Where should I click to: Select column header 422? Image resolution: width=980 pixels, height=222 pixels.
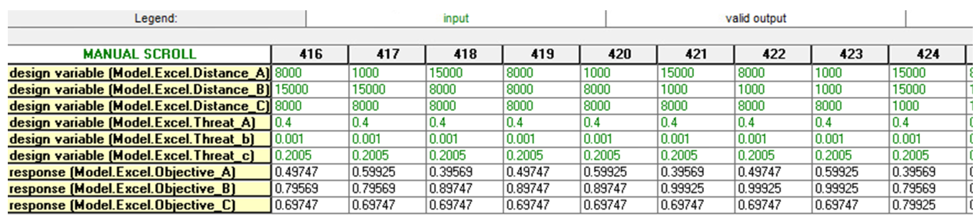tap(773, 54)
